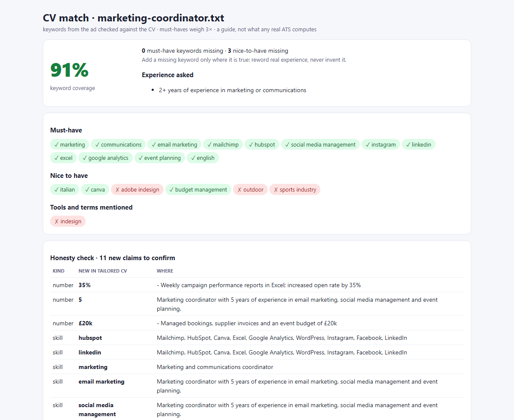Select the 'CV match · marketing-coordinator.txt' page title
This screenshot has width=514, height=420.
(x=134, y=18)
